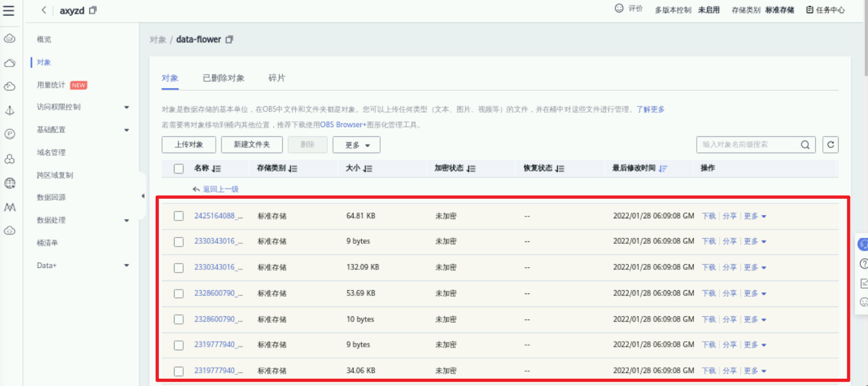Check the 132.09 KB row checkbox

[179, 268]
